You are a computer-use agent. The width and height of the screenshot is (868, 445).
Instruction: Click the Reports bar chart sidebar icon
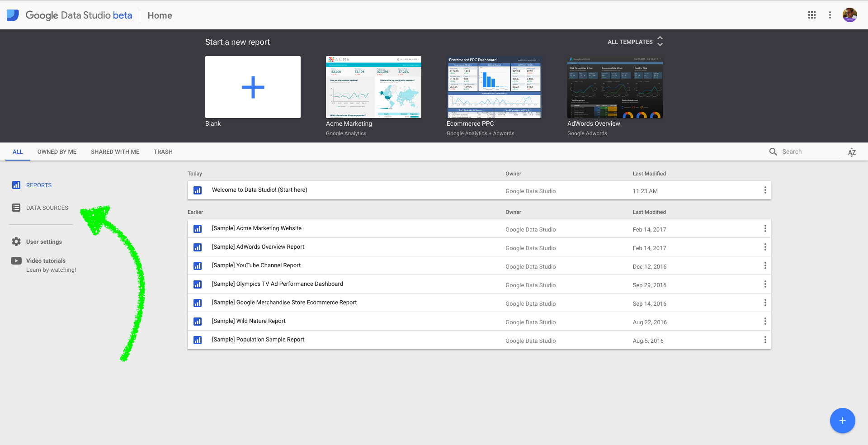(x=16, y=185)
